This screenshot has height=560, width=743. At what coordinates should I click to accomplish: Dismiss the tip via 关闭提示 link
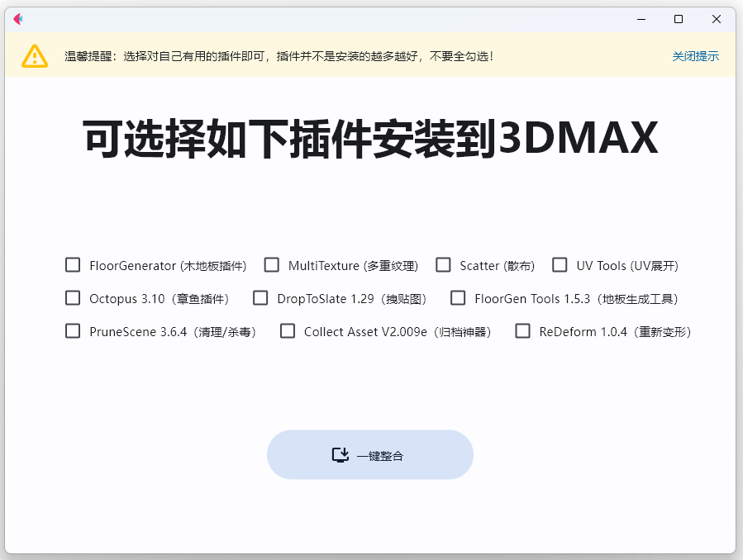pos(695,55)
